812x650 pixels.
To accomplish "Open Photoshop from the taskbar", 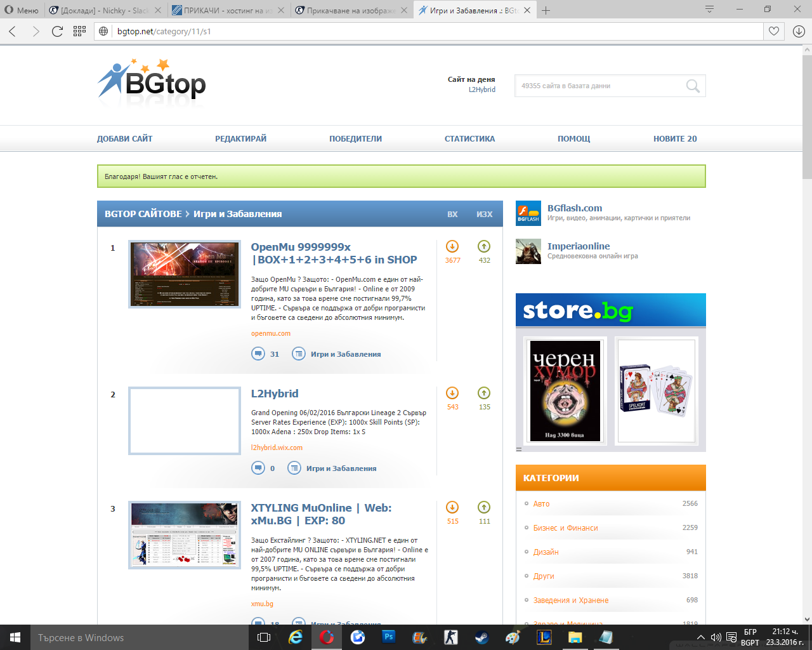I will (389, 637).
